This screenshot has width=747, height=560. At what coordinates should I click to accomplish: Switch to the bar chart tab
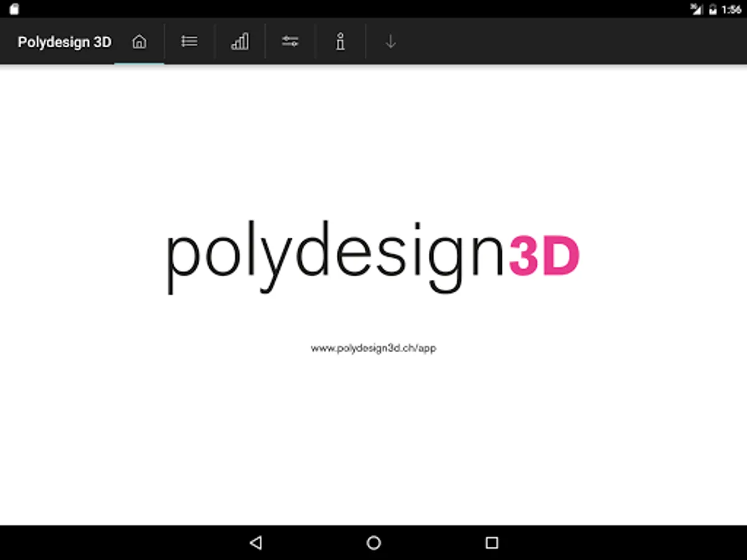click(x=240, y=42)
